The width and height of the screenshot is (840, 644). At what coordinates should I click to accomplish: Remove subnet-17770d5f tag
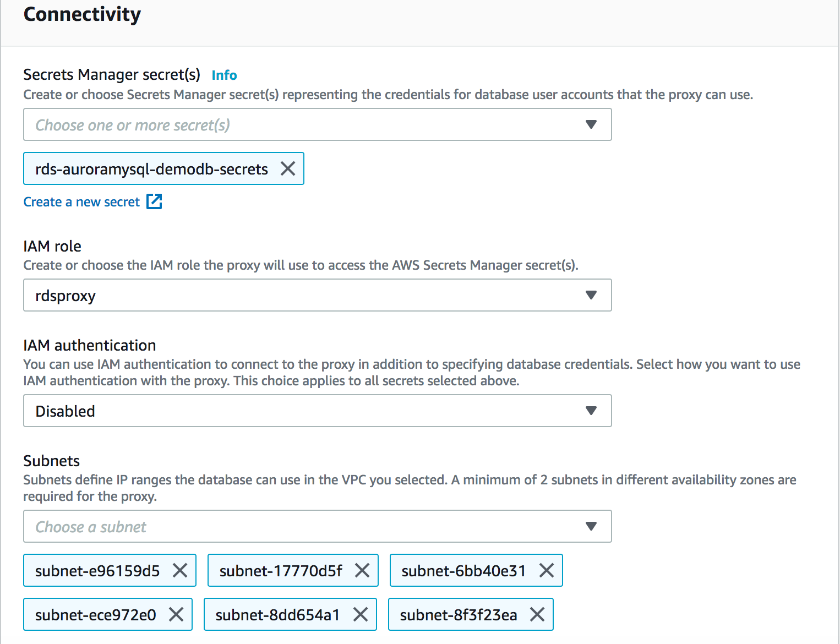point(362,570)
